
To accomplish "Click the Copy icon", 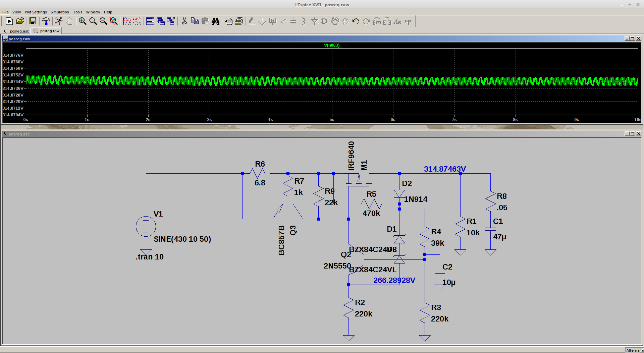I will (195, 21).
